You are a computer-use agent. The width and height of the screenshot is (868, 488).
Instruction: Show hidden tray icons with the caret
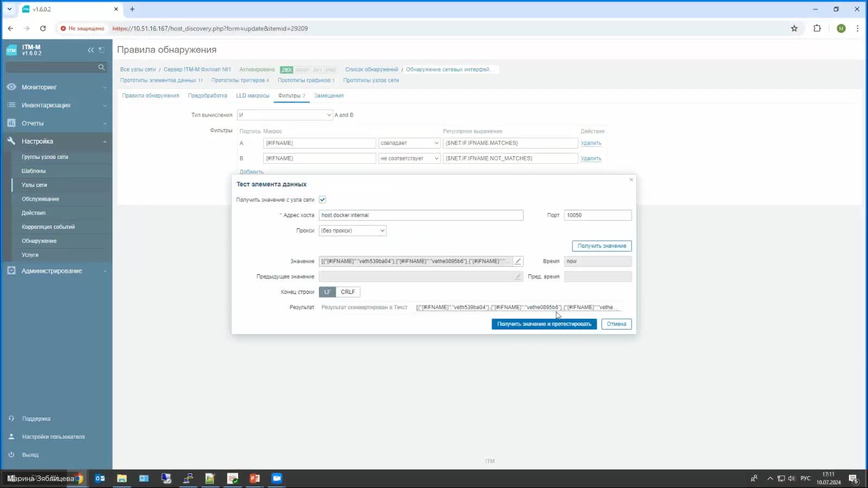click(x=770, y=478)
